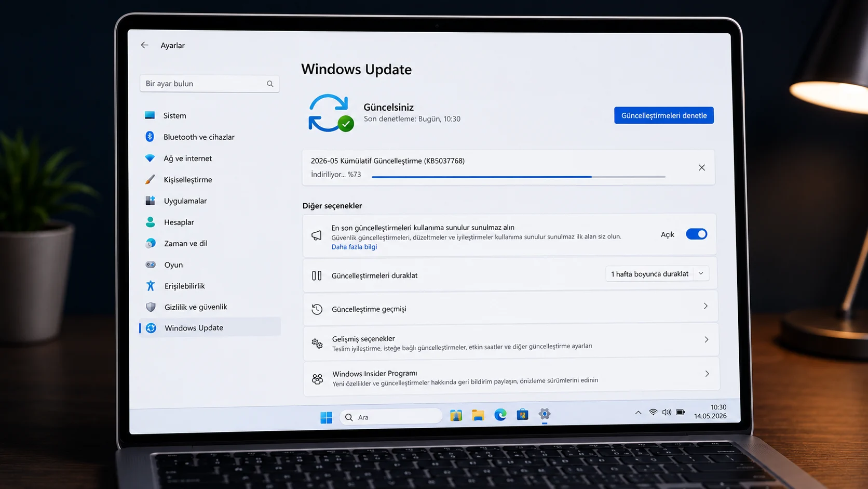
Task: Click the Windows Update icon in sidebar
Action: point(151,328)
